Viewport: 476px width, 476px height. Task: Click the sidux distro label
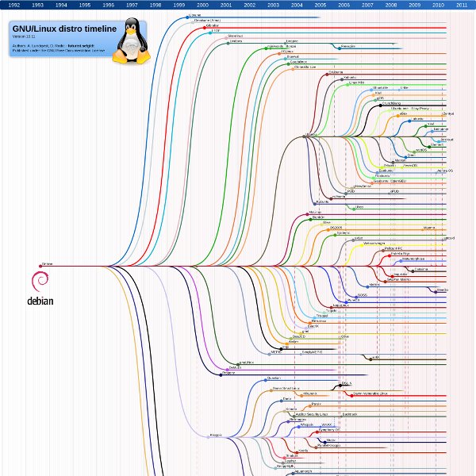(x=359, y=238)
